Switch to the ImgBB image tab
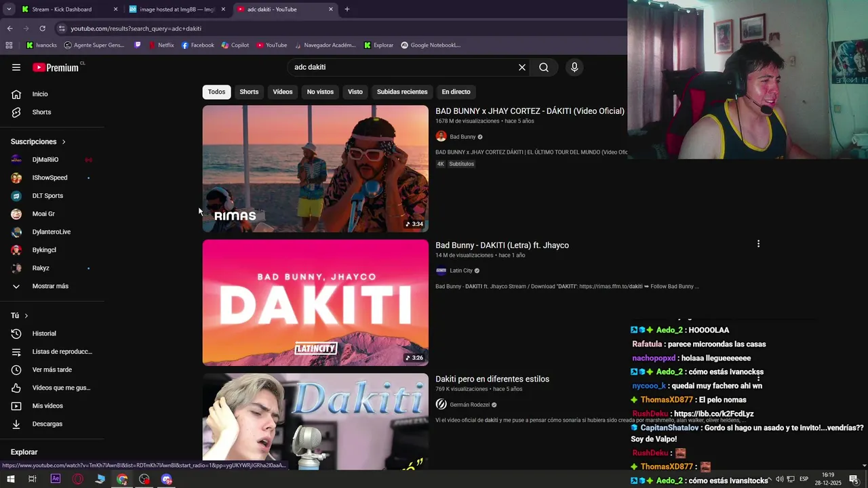 click(176, 9)
